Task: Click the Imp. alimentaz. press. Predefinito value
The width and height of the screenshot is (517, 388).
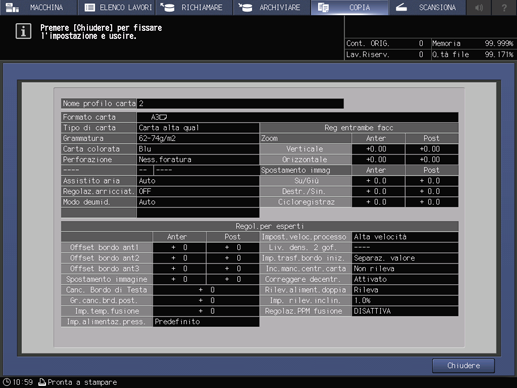Action: [x=206, y=322]
